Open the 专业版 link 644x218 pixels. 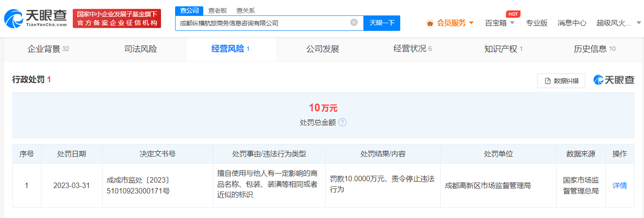pyautogui.click(x=537, y=23)
